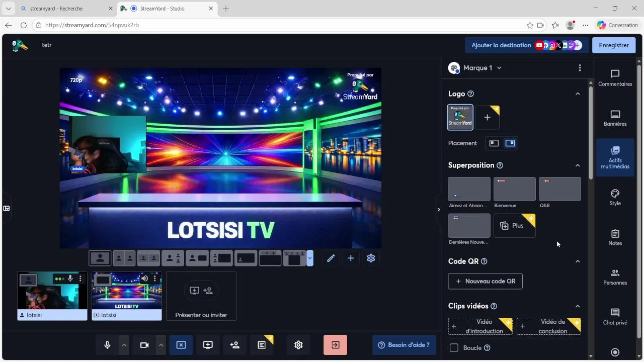This screenshot has width=644, height=362.
Task: Add a Vidéo de conclusion clip
Action: [x=548, y=326]
